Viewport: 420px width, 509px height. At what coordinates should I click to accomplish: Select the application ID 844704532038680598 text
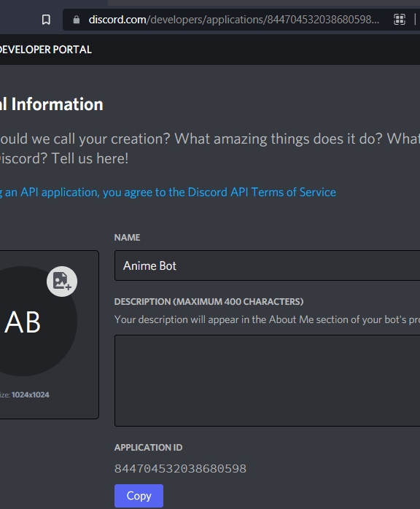[x=180, y=468]
